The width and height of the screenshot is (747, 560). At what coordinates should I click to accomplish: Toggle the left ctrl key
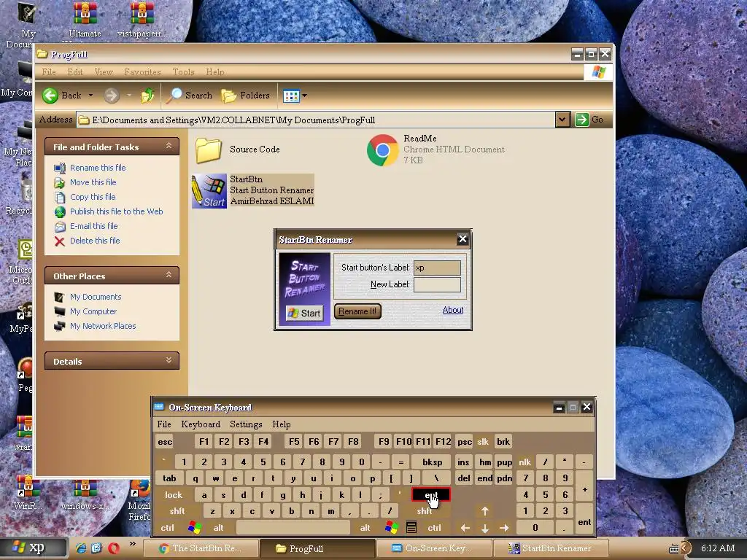click(x=167, y=528)
